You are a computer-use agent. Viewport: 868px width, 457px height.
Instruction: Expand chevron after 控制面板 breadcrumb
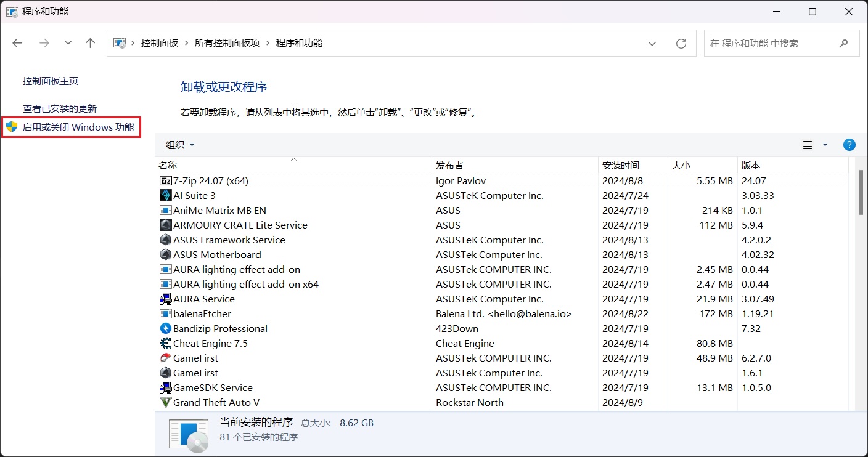(x=186, y=43)
